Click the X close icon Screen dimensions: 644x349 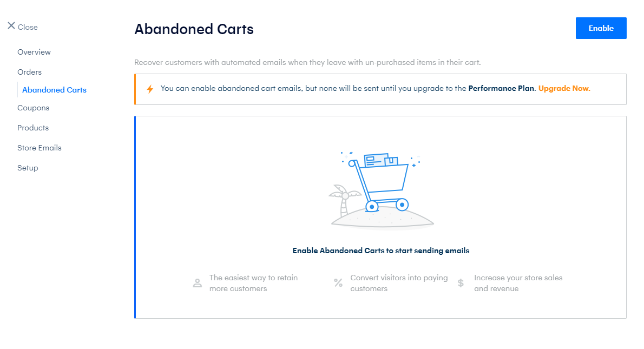click(11, 26)
